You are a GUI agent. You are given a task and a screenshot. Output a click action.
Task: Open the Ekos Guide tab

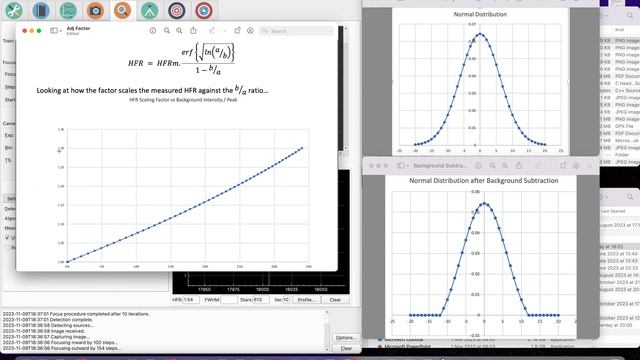(x=204, y=11)
